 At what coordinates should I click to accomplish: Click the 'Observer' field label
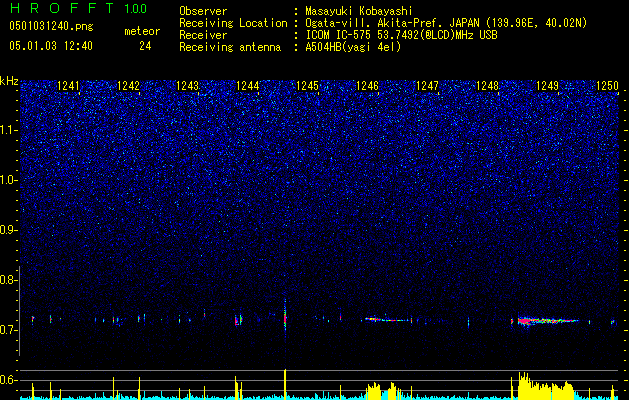coord(203,11)
